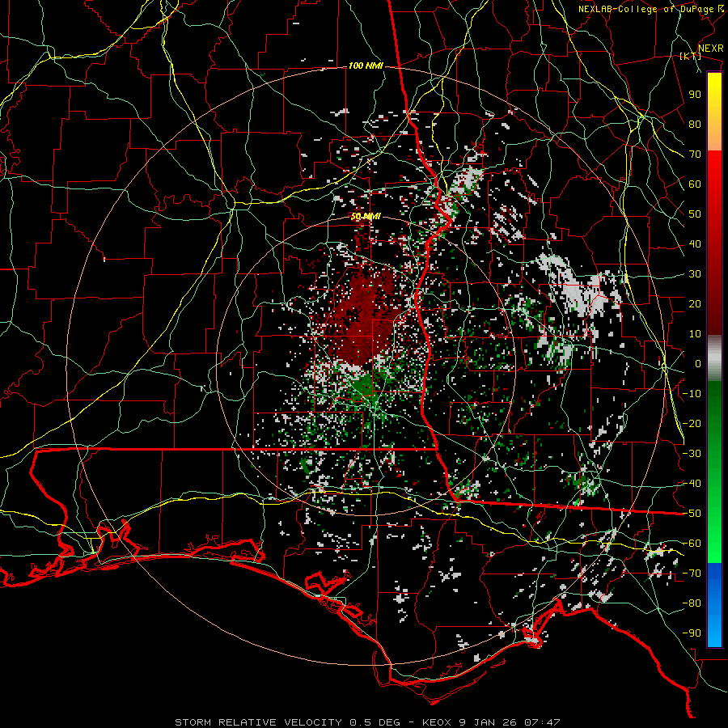Click the 70 value on the velocity scale
The height and width of the screenshot is (728, 728).
[x=695, y=154]
